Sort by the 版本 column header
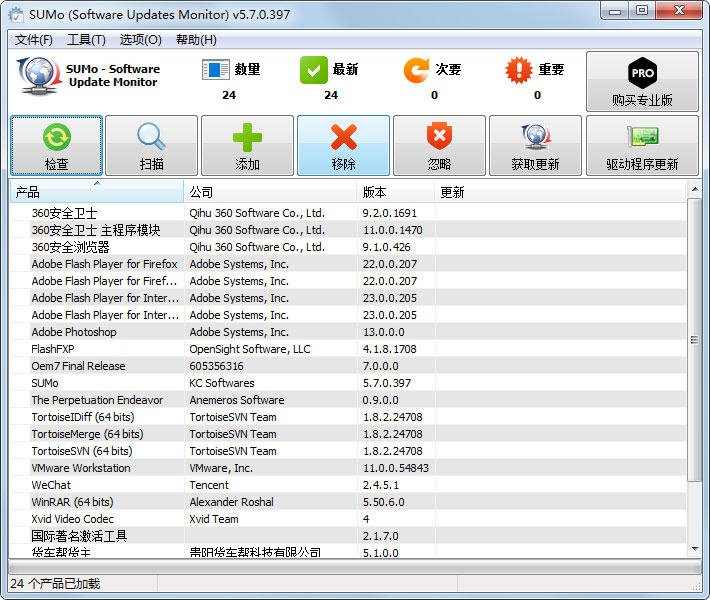710x600 pixels. 396,192
